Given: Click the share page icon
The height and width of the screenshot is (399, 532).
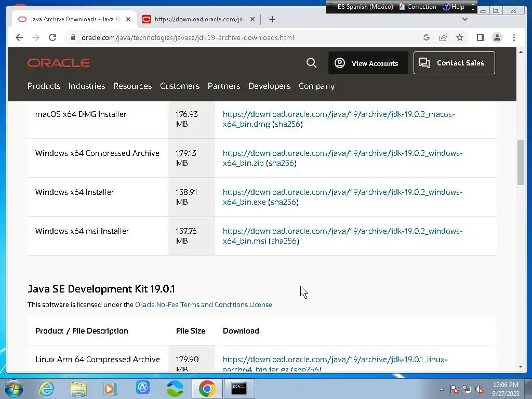Looking at the screenshot, I should tap(443, 37).
